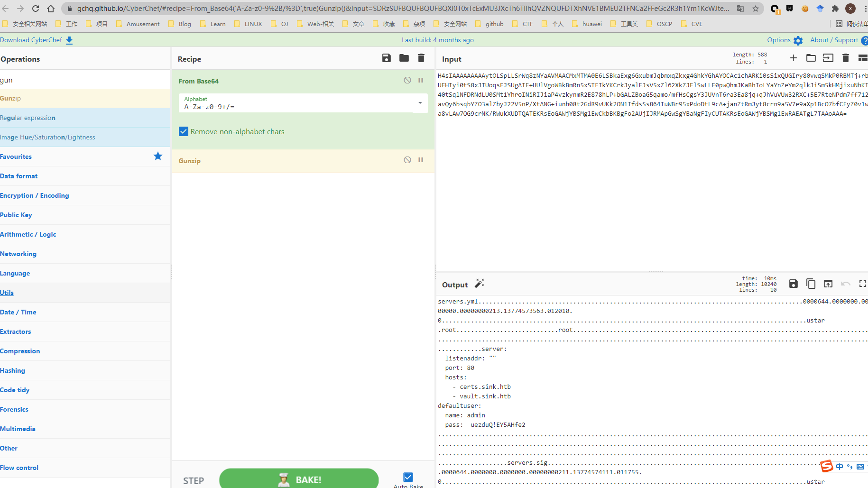This screenshot has width=868, height=488.
Task: Add a new input tab
Action: coord(793,58)
